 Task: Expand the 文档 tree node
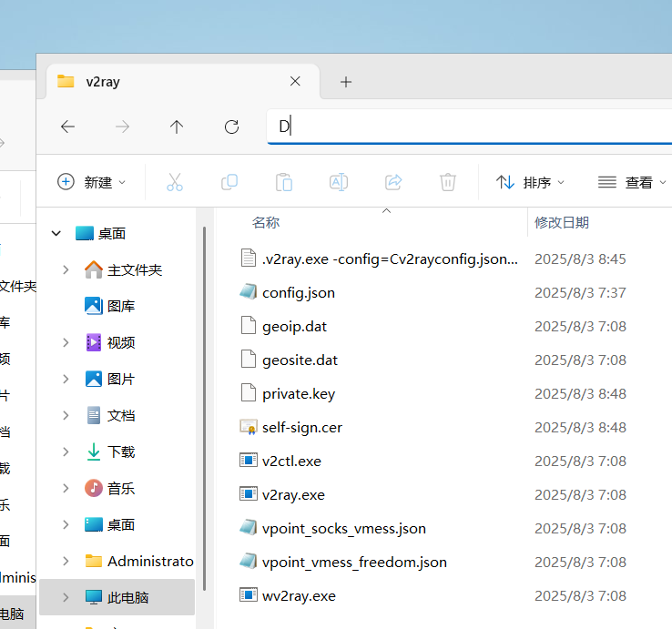(66, 416)
